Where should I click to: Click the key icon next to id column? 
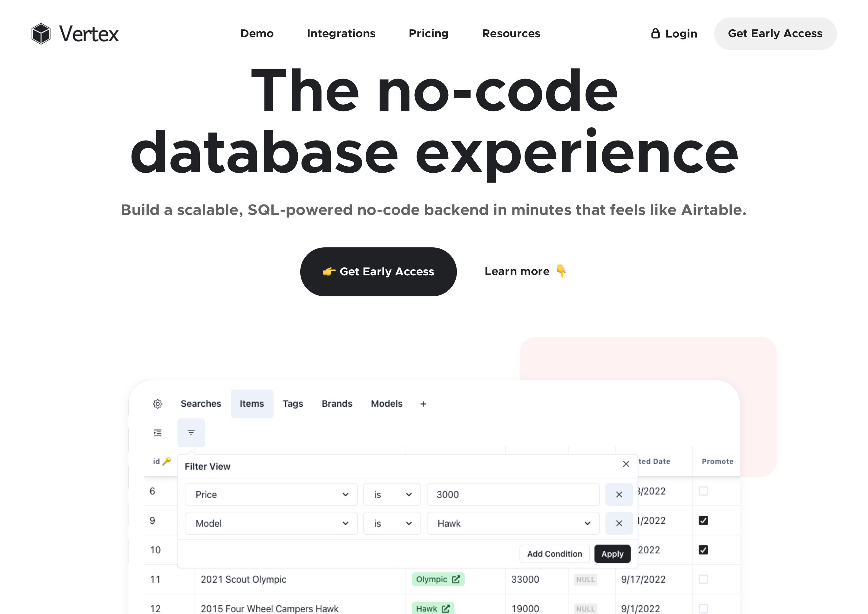click(166, 461)
